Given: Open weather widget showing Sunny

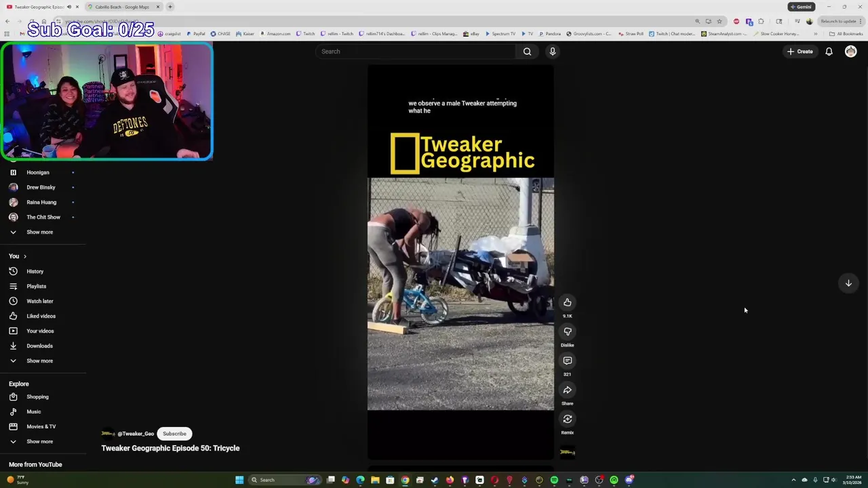Looking at the screenshot, I should (x=18, y=480).
